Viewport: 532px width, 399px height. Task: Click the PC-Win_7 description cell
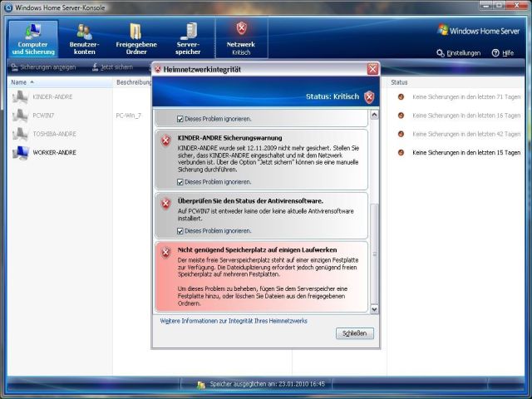(x=129, y=116)
